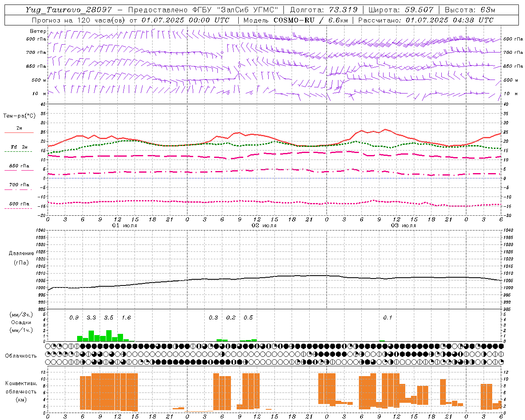Click the '(мм/1ч.)' units label

coord(21,330)
